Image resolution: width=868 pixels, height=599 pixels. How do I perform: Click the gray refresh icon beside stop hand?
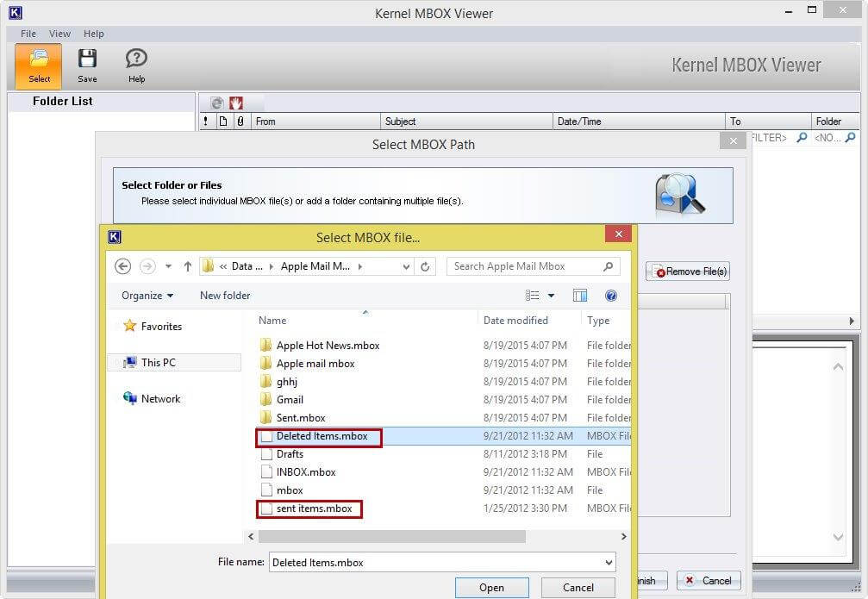[217, 103]
